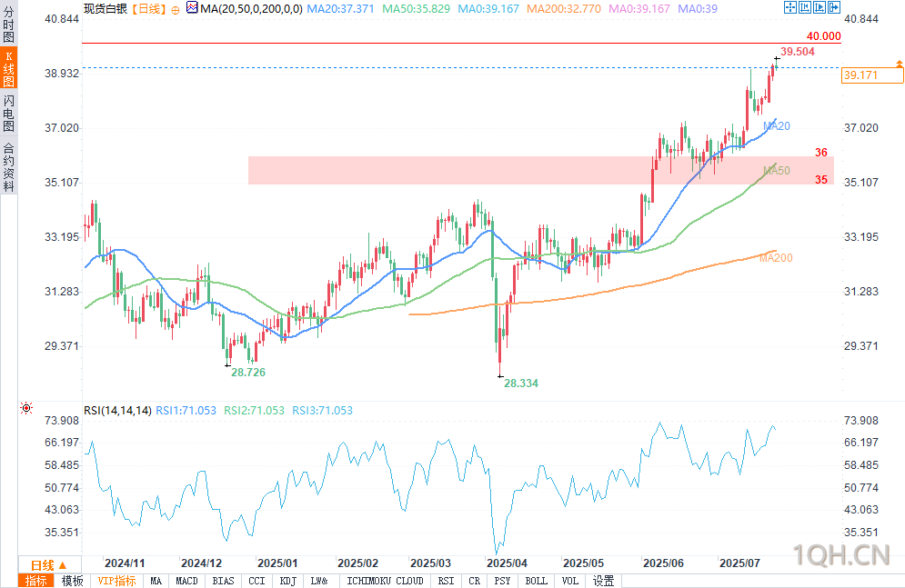Click the KDJ indicator button
905x588 pixels.
[x=287, y=581]
